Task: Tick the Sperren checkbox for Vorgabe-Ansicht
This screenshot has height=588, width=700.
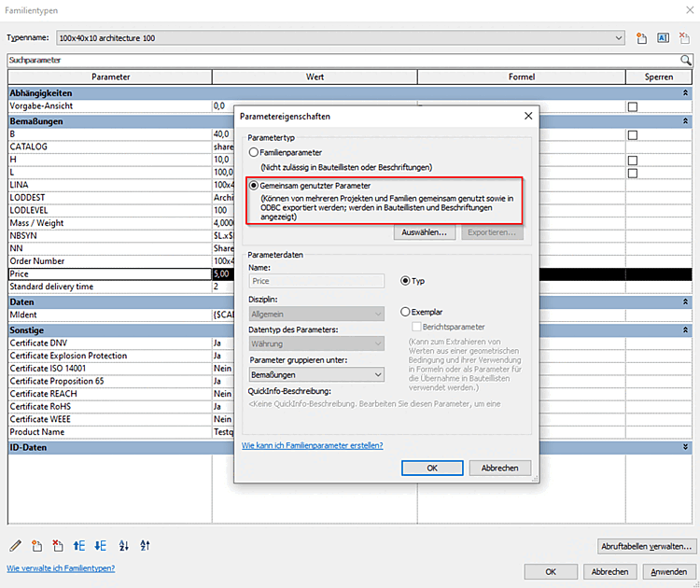Action: [633, 106]
